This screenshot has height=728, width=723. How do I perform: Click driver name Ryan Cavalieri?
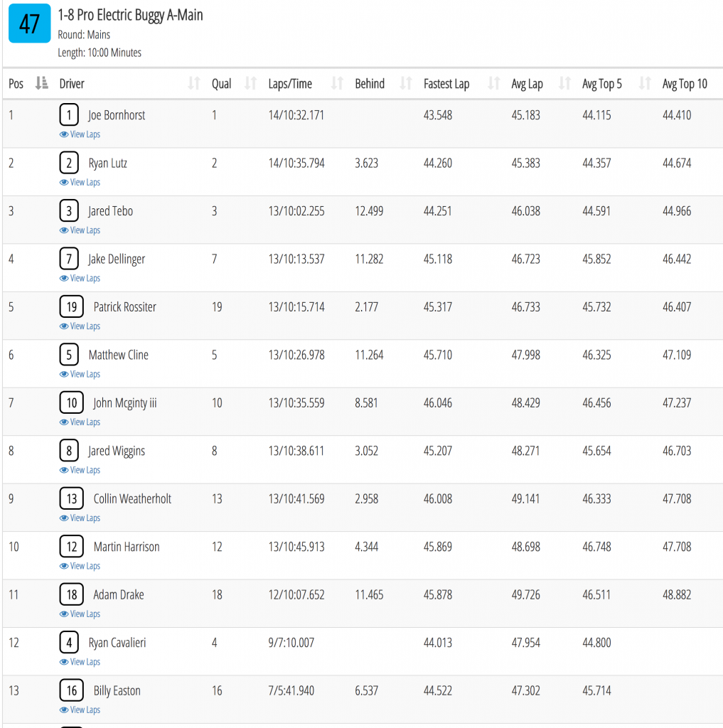(117, 643)
